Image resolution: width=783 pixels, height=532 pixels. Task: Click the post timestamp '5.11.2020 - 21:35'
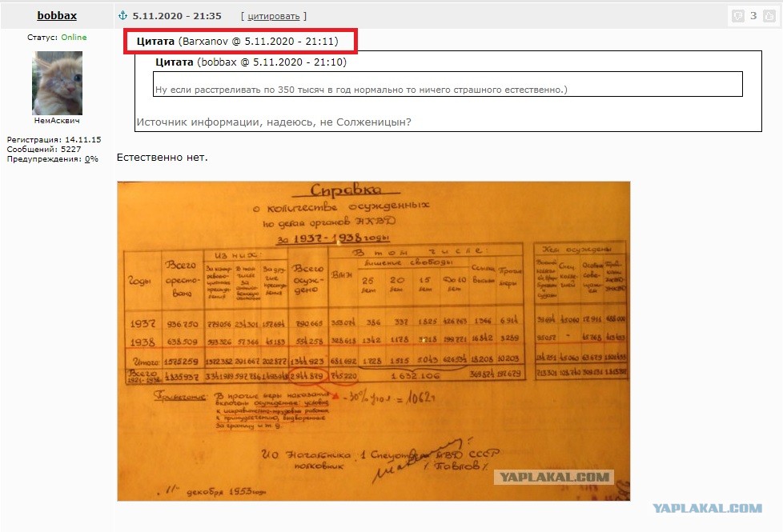click(177, 16)
